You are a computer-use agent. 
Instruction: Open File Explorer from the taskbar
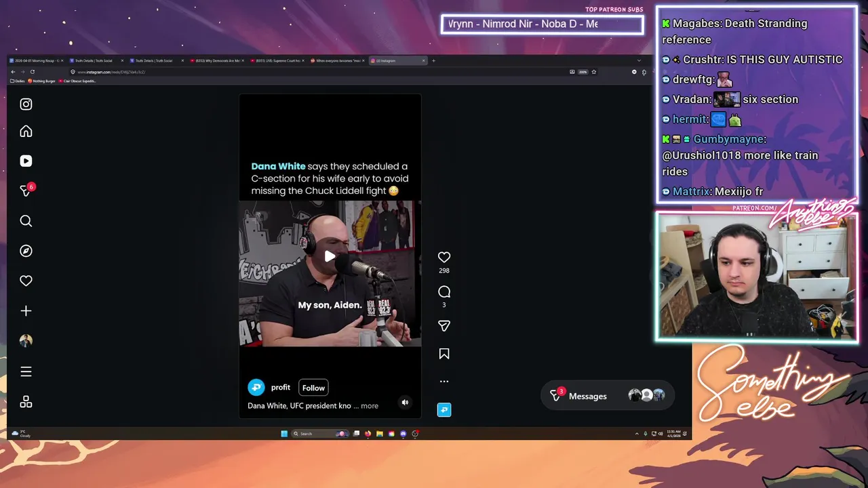click(x=380, y=434)
